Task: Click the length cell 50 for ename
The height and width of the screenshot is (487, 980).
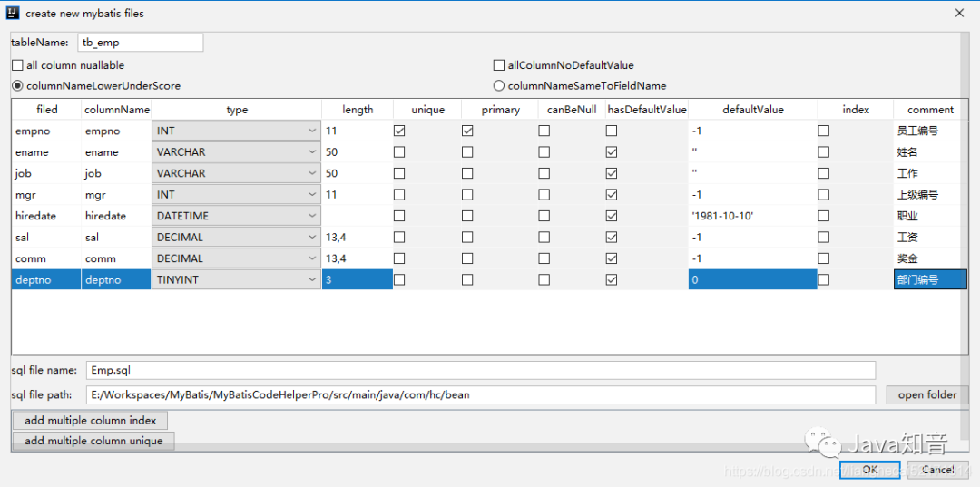Action: point(358,152)
